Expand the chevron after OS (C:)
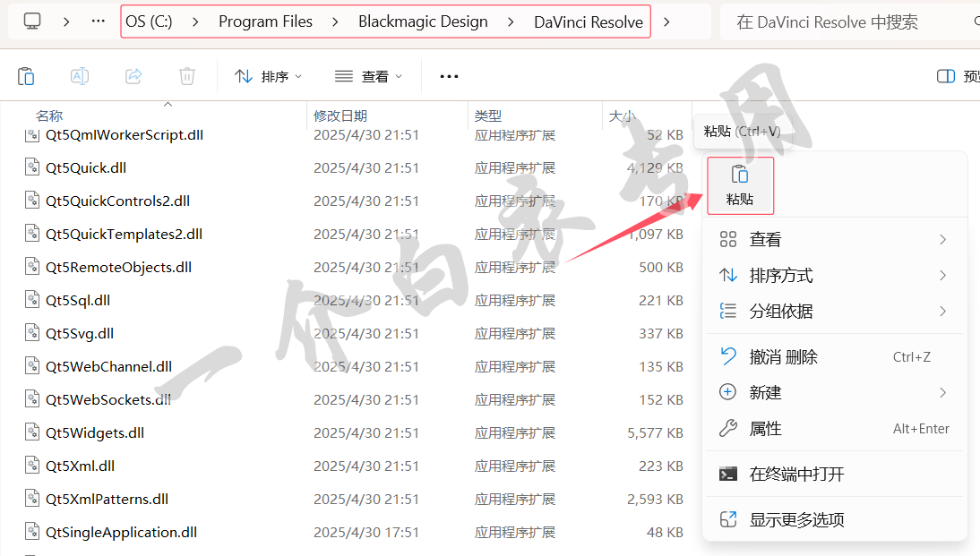This screenshot has width=980, height=556. click(195, 21)
